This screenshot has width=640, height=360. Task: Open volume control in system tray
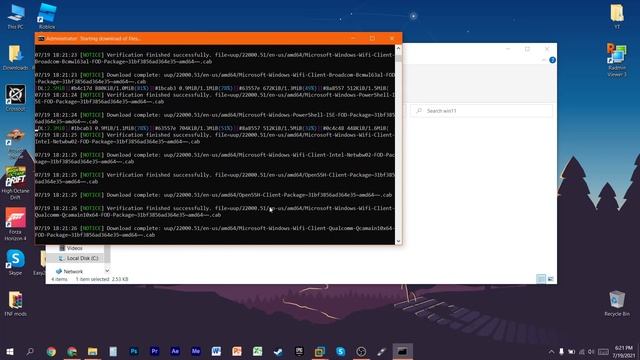(x=591, y=351)
